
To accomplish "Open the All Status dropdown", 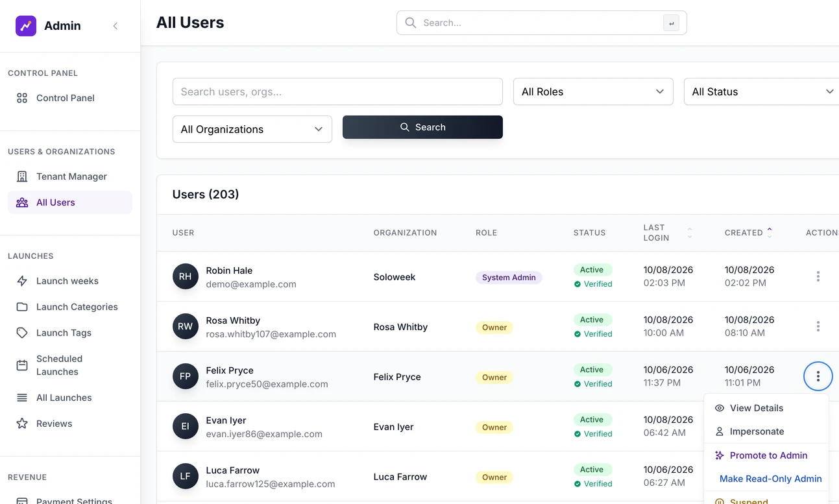I will pos(762,91).
